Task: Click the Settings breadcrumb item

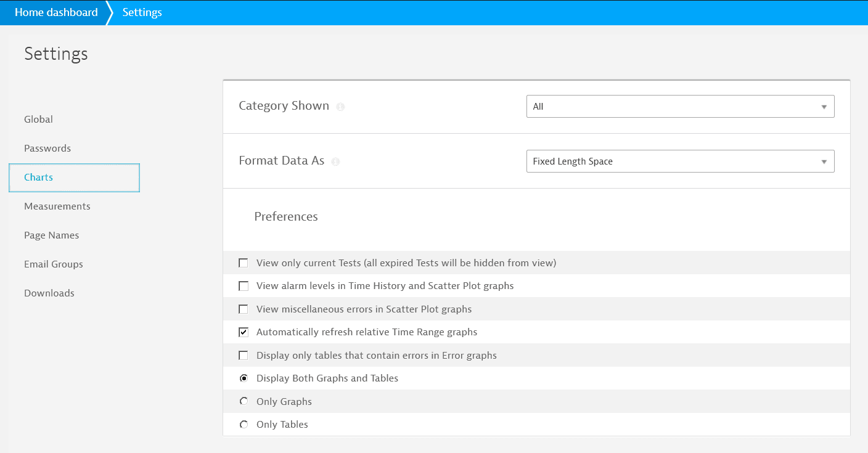Action: click(x=142, y=12)
